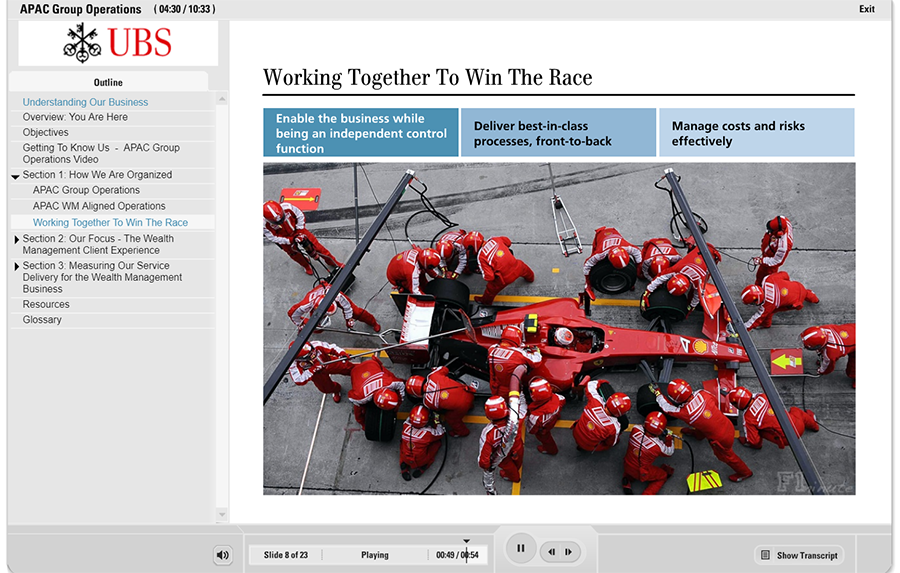Advance to the next slide
The width and height of the screenshot is (900, 573).
(x=568, y=552)
